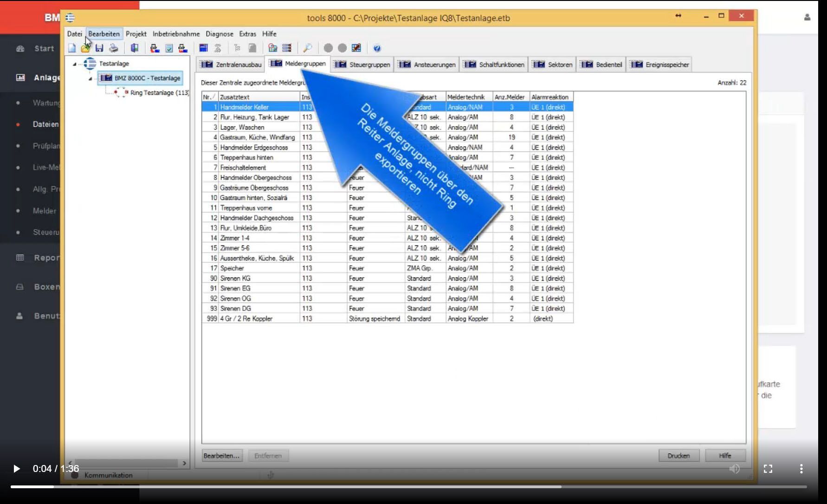Open the Inbetriebnahme menu
Screen dimensions: 827x504
tap(176, 34)
